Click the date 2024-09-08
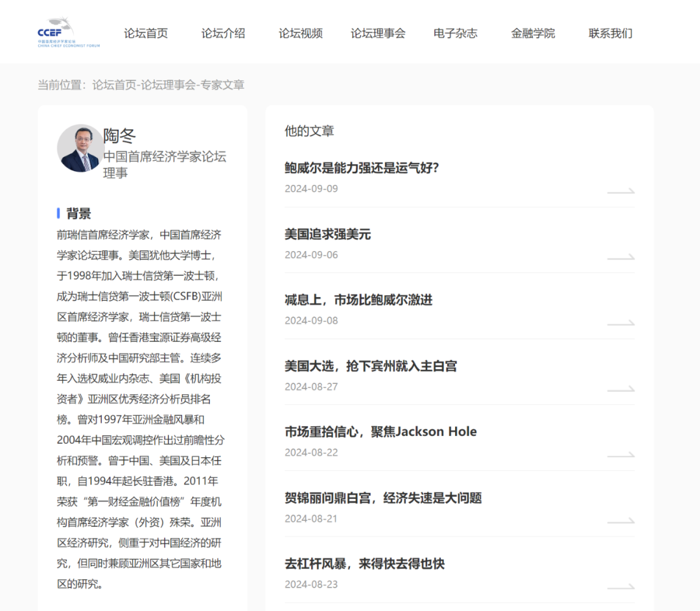This screenshot has height=611, width=700. 311,320
